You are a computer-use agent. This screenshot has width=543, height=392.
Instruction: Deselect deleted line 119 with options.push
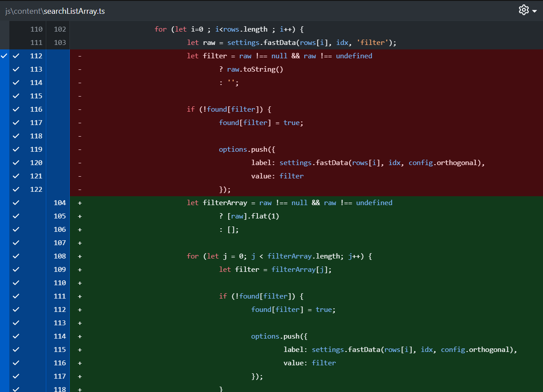click(16, 150)
